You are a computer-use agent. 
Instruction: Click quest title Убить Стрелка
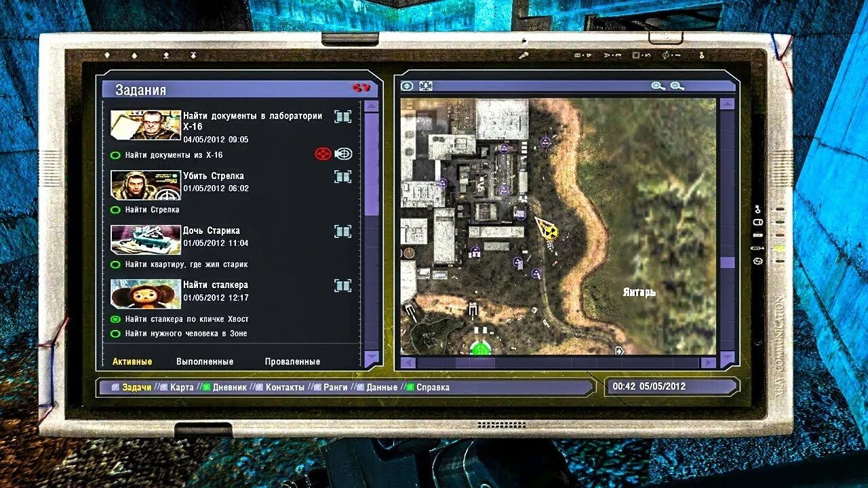[x=214, y=176]
